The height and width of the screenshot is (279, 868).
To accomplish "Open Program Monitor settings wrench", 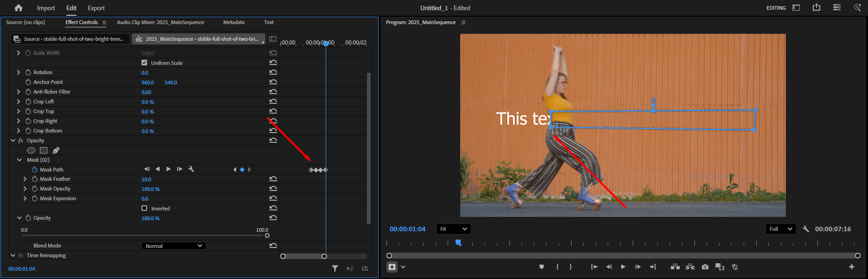I will [x=806, y=229].
